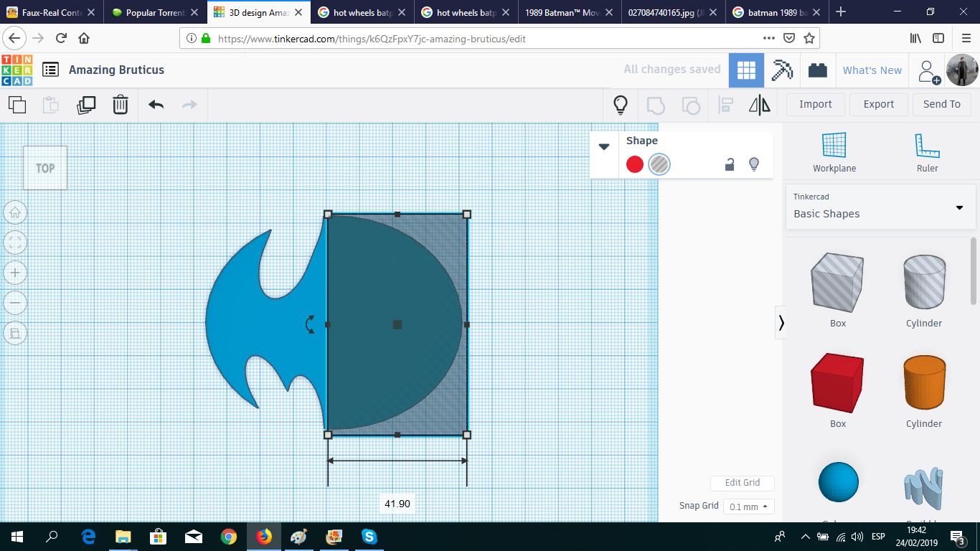Activate the Mirror tool
This screenshot has width=980, height=551.
760,105
